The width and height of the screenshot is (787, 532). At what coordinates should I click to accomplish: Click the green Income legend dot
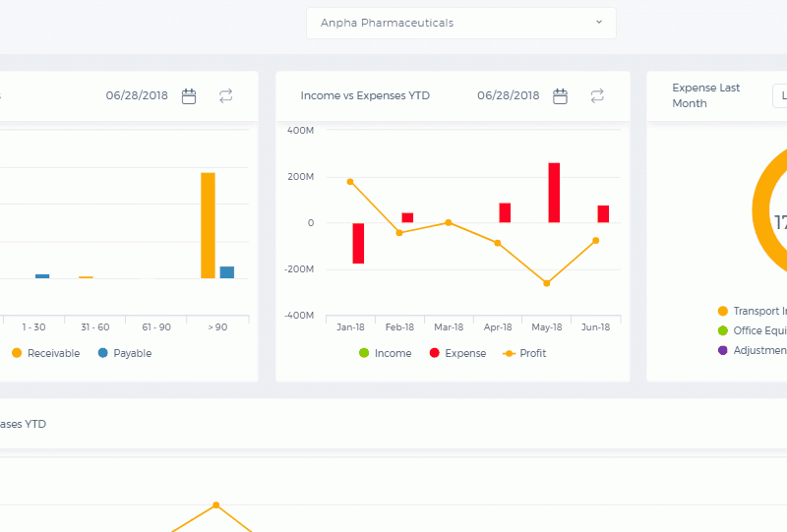pyautogui.click(x=364, y=353)
